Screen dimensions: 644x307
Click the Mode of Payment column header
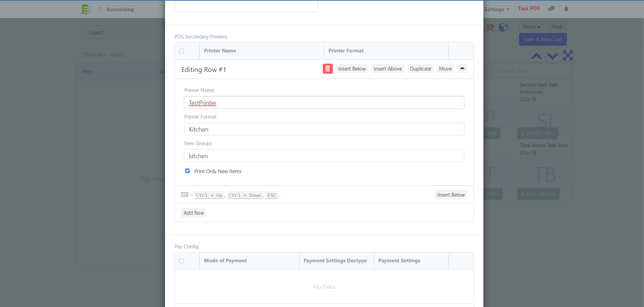pos(249,261)
